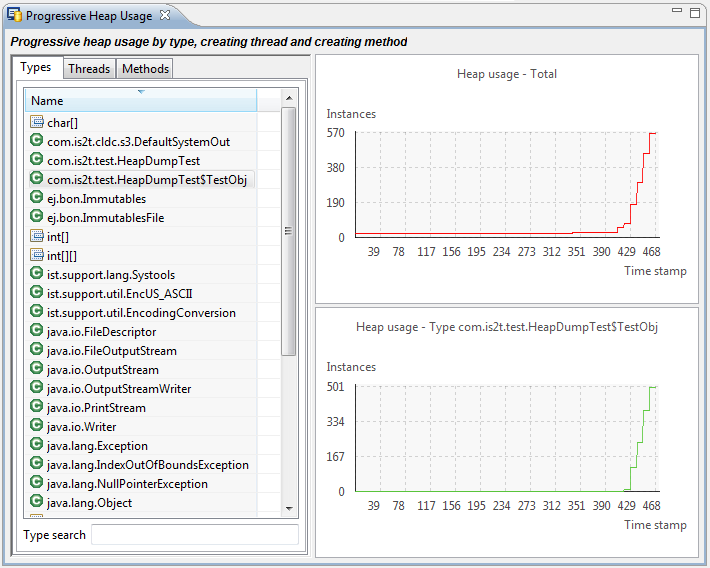Click the icon next to java.lang.Object
The width and height of the screenshot is (710, 568).
tap(37, 503)
